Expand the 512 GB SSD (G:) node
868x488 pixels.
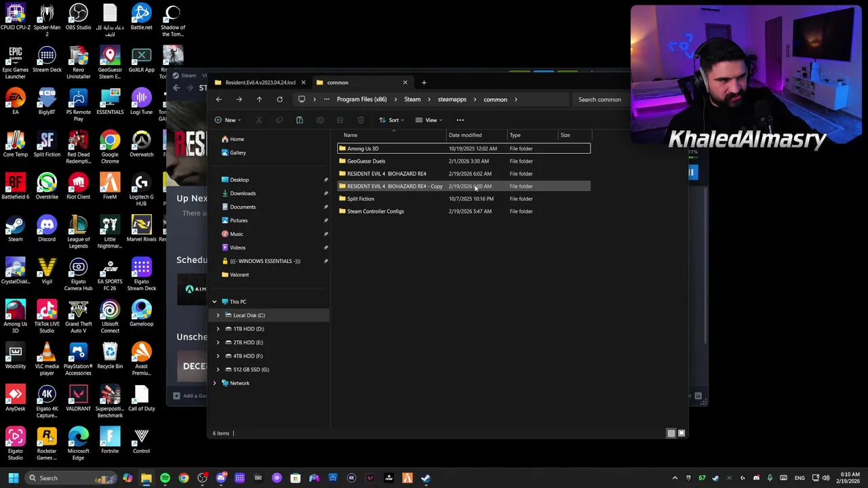(218, 369)
